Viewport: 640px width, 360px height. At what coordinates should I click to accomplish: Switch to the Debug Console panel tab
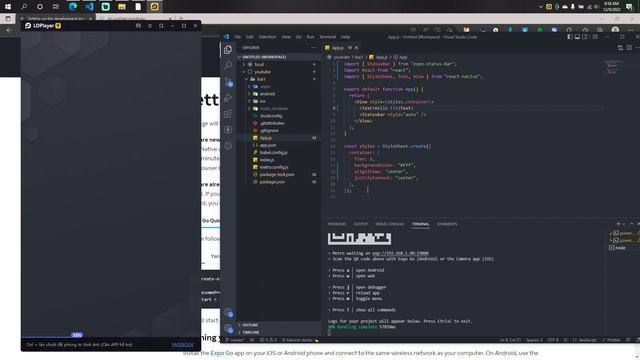(389, 224)
